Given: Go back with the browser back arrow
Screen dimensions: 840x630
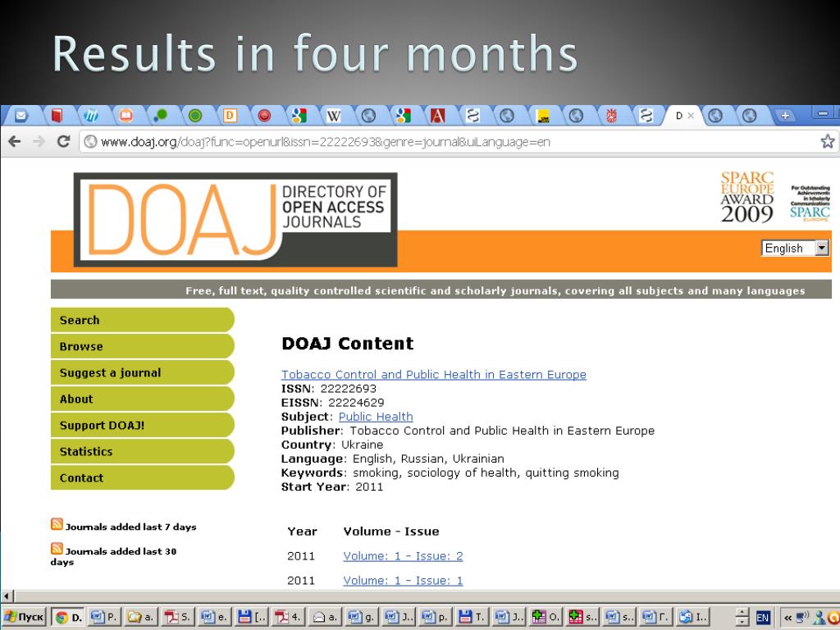Looking at the screenshot, I should click(x=15, y=141).
